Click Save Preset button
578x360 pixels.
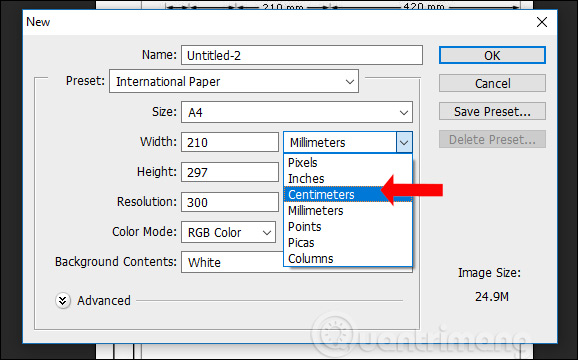click(492, 111)
